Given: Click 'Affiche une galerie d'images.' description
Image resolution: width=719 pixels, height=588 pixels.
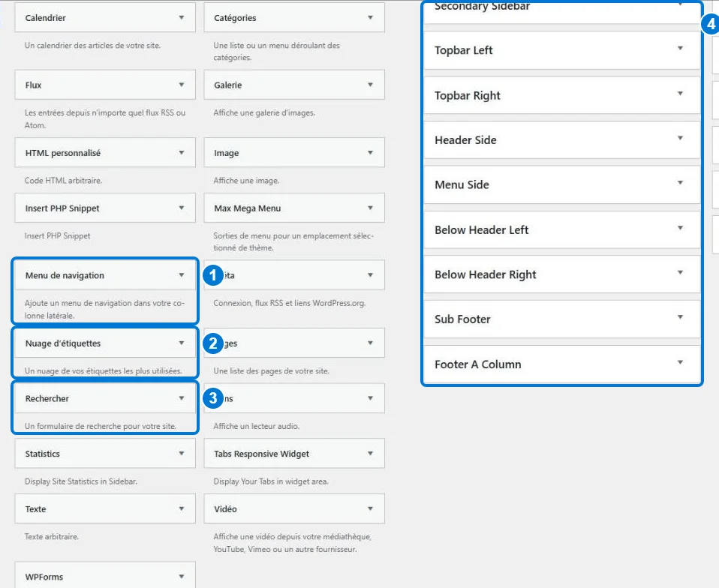Looking at the screenshot, I should click(x=264, y=112).
